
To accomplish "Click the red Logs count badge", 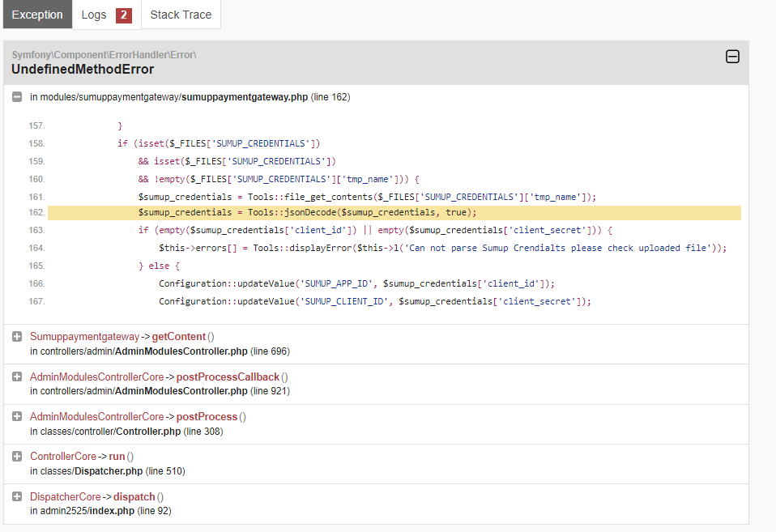I will pos(123,15).
